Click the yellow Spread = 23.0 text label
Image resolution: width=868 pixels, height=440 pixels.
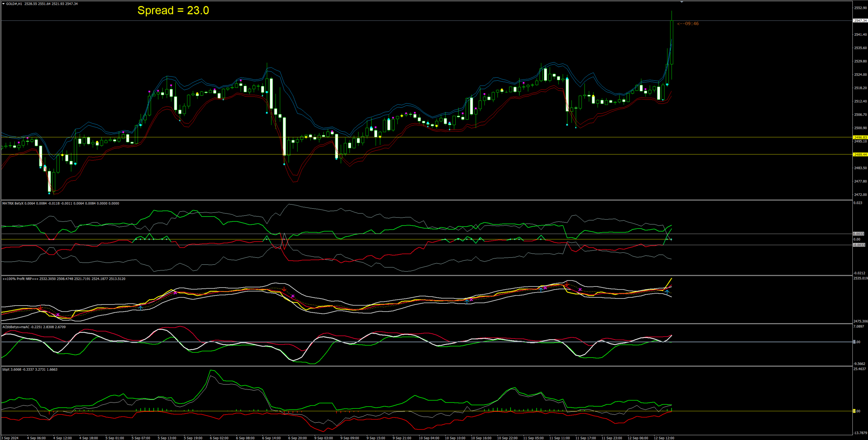[x=173, y=11]
